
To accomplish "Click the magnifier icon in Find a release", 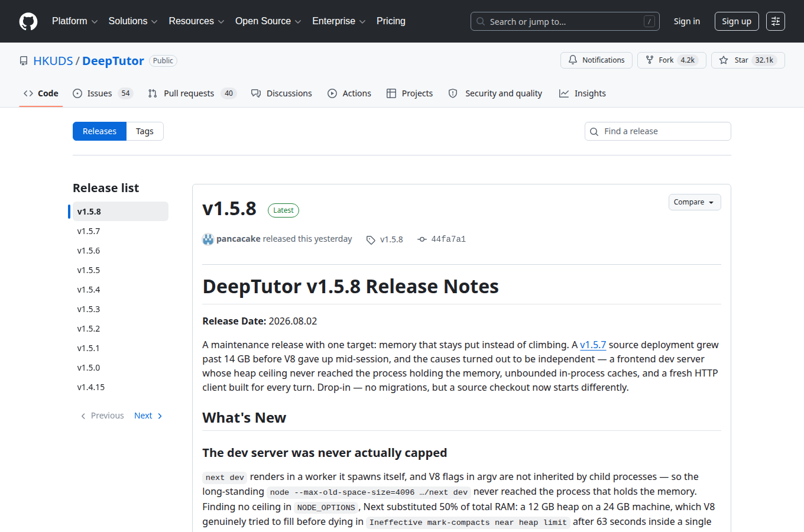I will pyautogui.click(x=594, y=131).
